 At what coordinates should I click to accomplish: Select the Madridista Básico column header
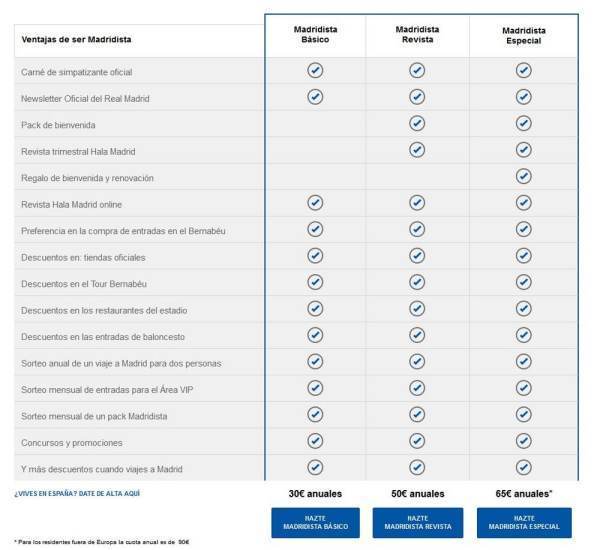[315, 35]
